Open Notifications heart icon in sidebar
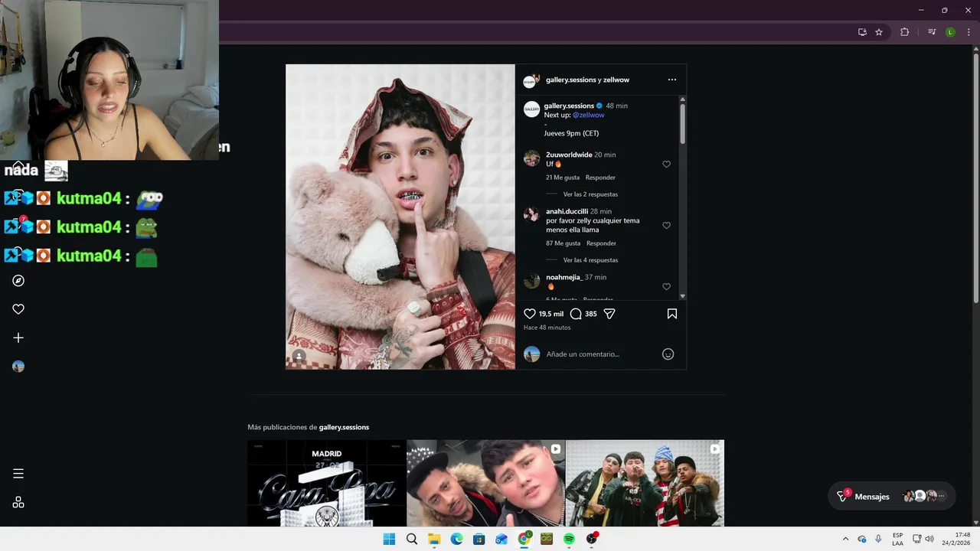Image resolution: width=980 pixels, height=551 pixels. [x=18, y=309]
